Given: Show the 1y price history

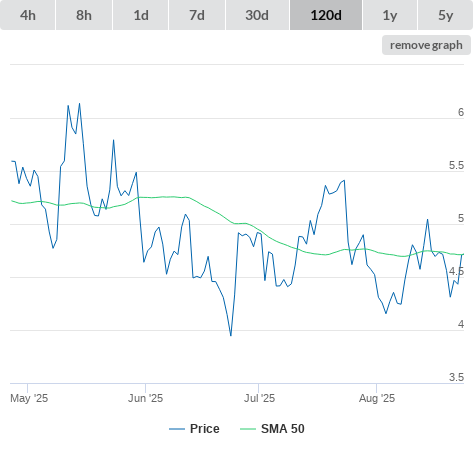Looking at the screenshot, I should 390,15.
